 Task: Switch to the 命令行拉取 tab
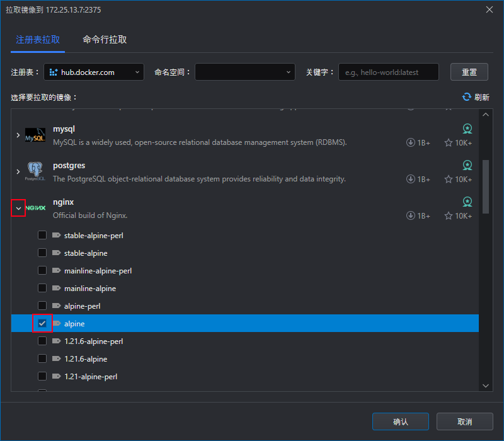(105, 40)
